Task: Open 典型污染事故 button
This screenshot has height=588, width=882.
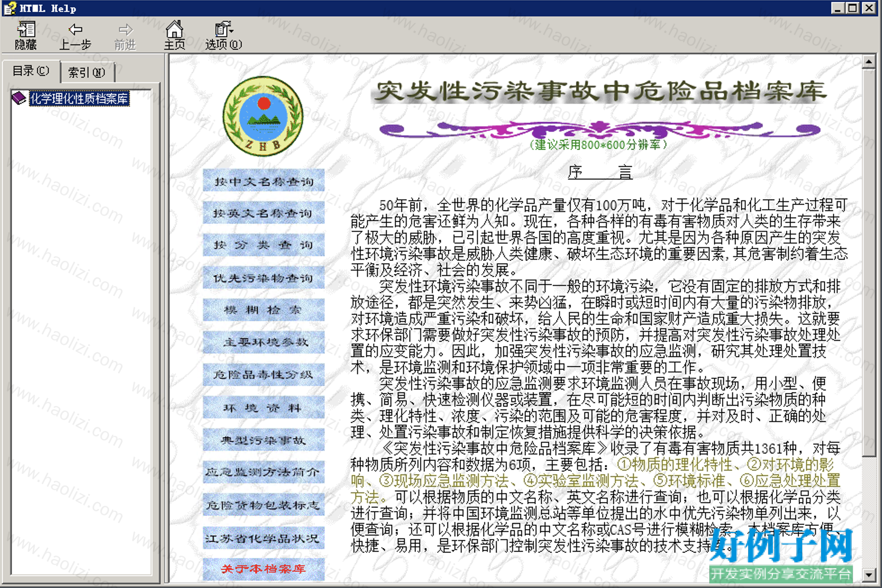Action: click(264, 440)
